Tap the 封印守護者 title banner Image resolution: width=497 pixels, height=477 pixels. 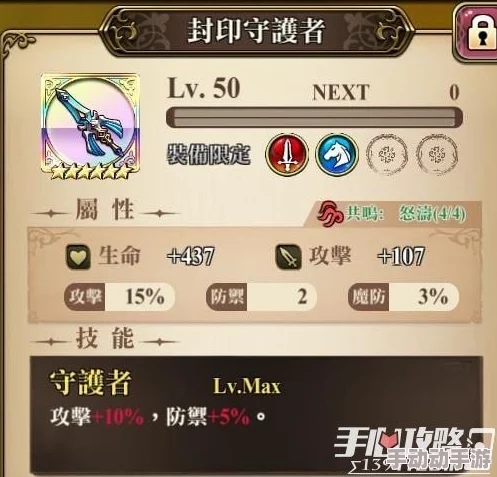(x=256, y=32)
